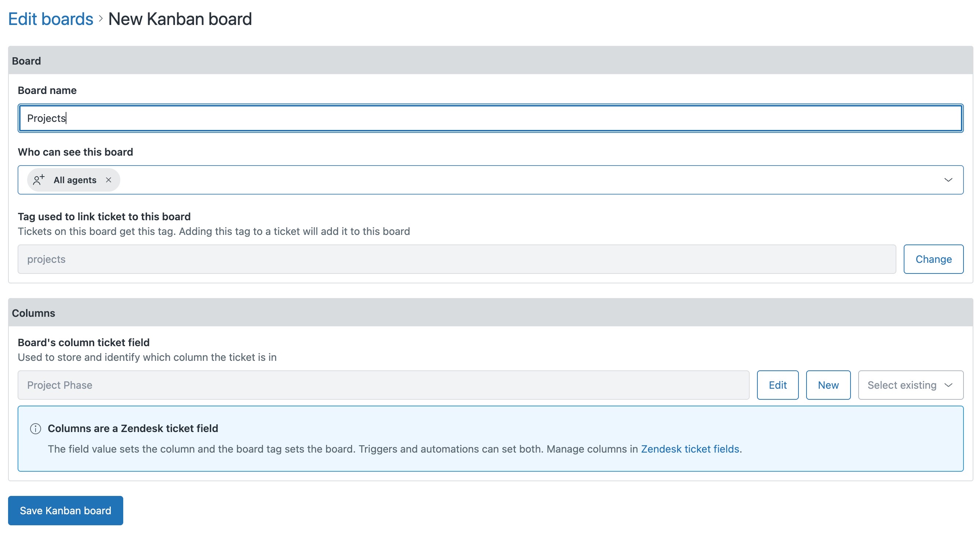980x544 pixels.
Task: Click the info icon in Zendesk notice
Action: tap(35, 429)
